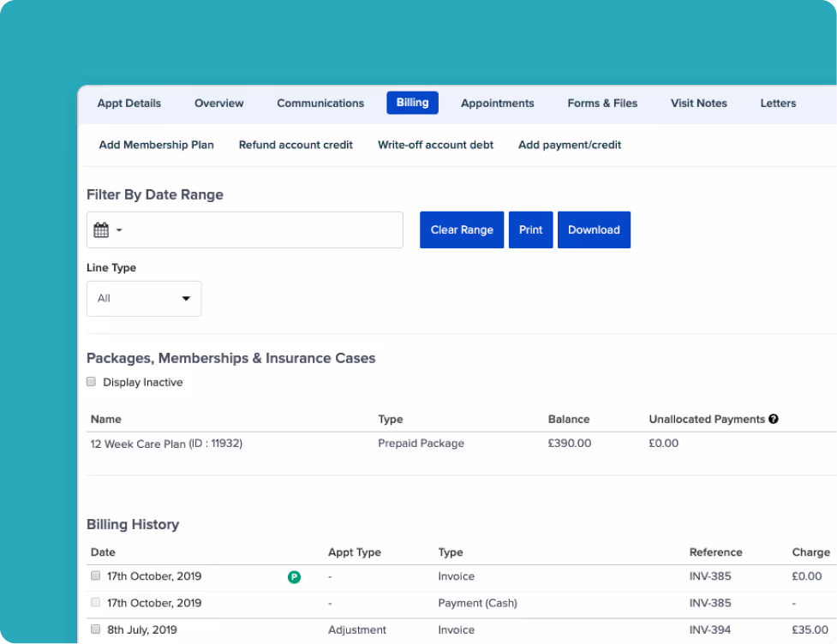This screenshot has width=837, height=644.
Task: Choose Refund account credit
Action: coord(296,145)
